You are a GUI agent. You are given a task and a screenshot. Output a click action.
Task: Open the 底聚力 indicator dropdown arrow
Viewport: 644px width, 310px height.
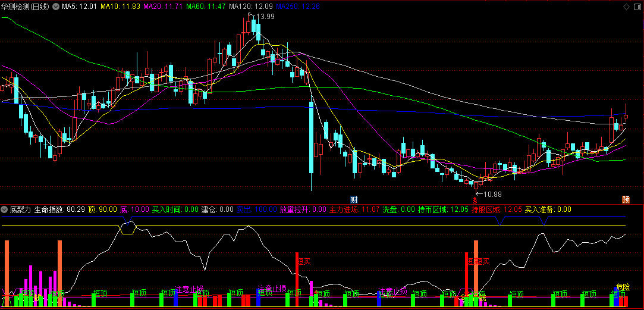(x=5, y=209)
